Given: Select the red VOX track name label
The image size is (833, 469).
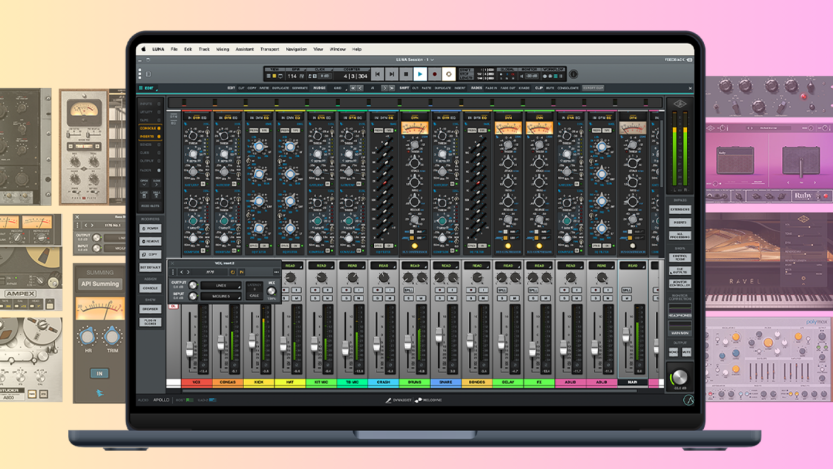Looking at the screenshot, I should (x=197, y=382).
